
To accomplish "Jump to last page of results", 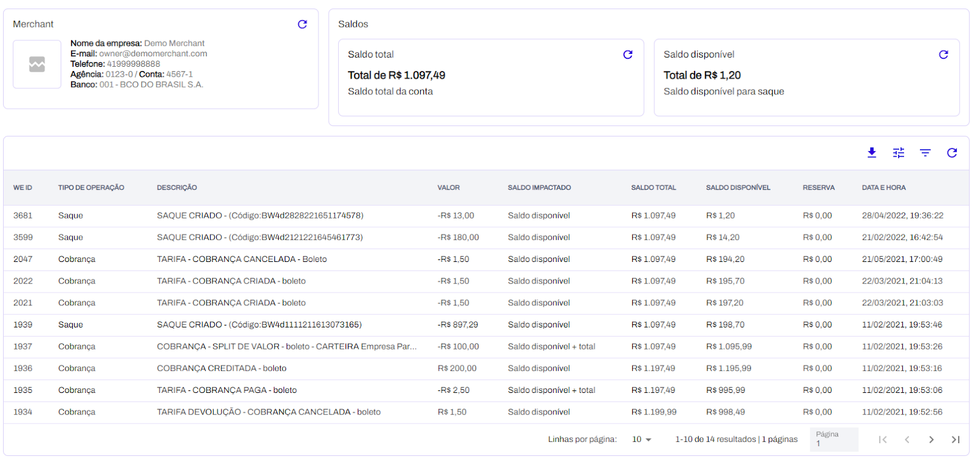I will [x=956, y=439].
